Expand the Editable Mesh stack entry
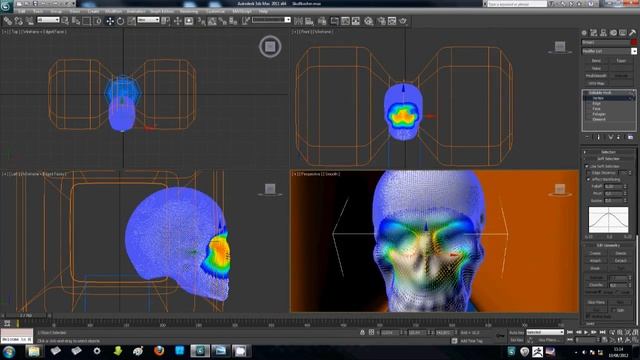This screenshot has height=360, width=640. (x=586, y=93)
